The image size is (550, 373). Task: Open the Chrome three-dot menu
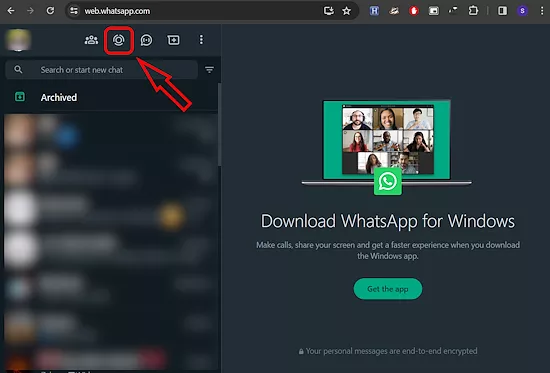[x=542, y=11]
